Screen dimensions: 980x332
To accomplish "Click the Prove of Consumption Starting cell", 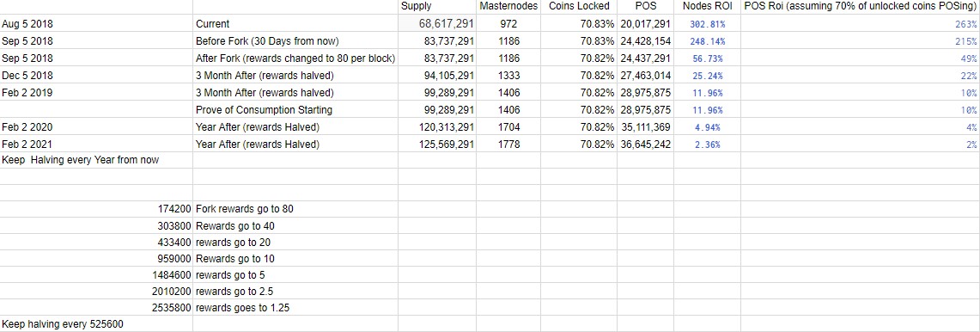I will click(295, 109).
